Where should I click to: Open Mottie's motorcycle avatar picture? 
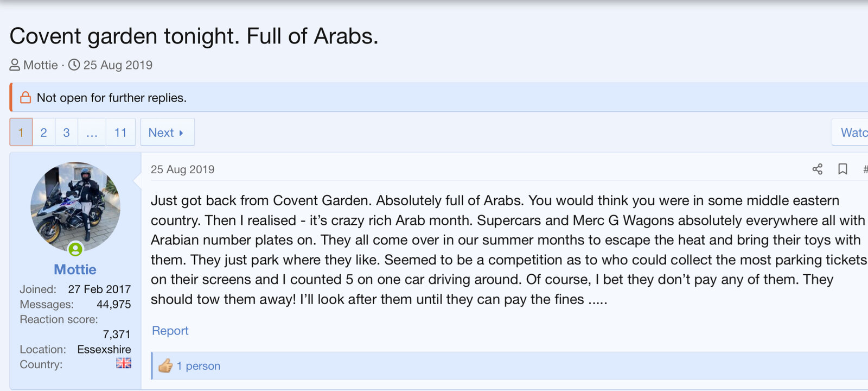click(x=75, y=206)
